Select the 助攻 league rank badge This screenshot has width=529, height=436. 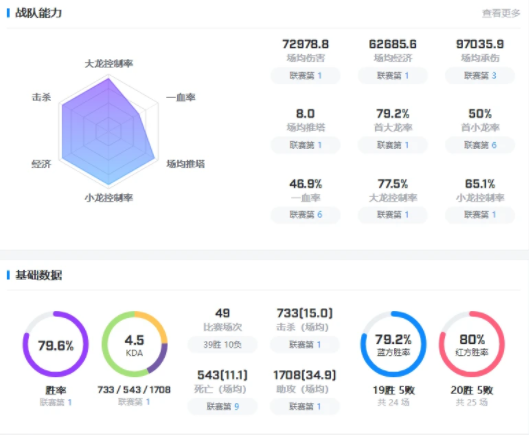[305, 406]
